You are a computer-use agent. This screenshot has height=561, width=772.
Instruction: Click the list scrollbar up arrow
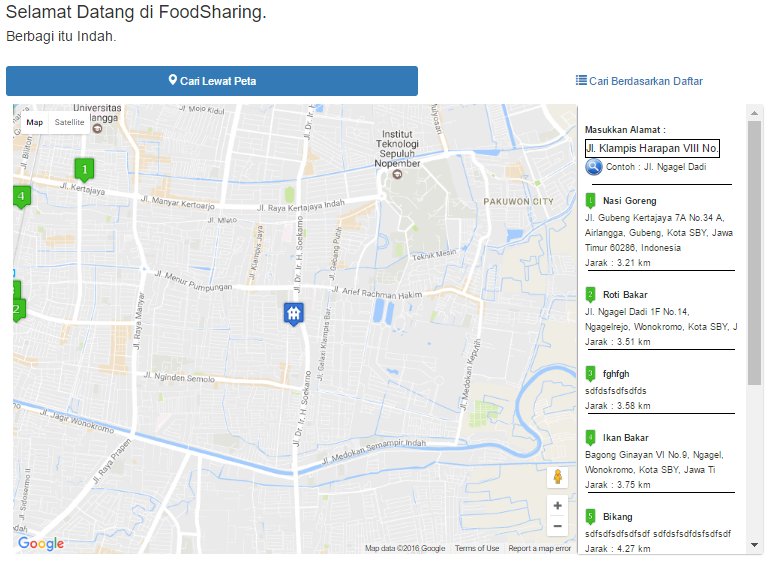754,113
